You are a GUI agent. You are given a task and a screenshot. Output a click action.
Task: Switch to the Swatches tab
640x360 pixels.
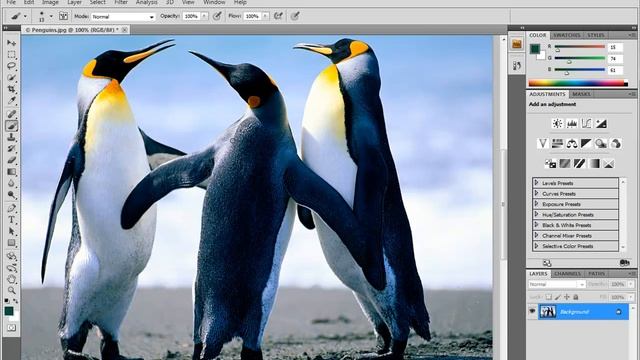coord(567,35)
